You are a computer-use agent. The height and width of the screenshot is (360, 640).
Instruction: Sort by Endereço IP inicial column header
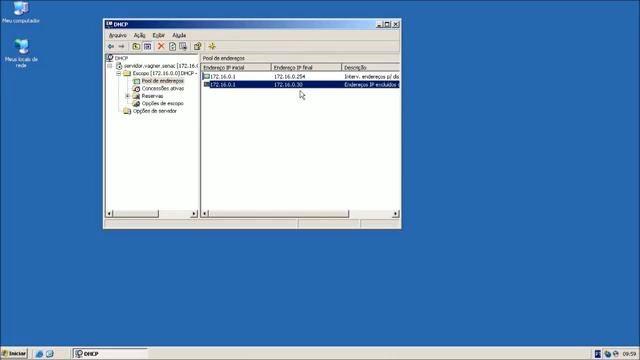[x=236, y=67]
